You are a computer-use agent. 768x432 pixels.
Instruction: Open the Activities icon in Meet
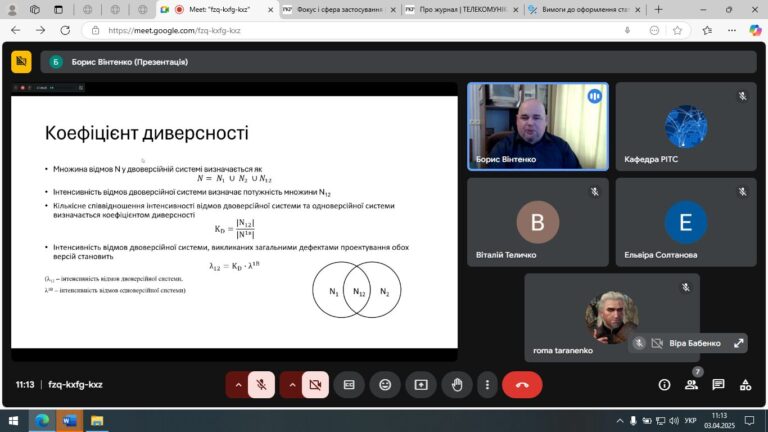tap(745, 384)
